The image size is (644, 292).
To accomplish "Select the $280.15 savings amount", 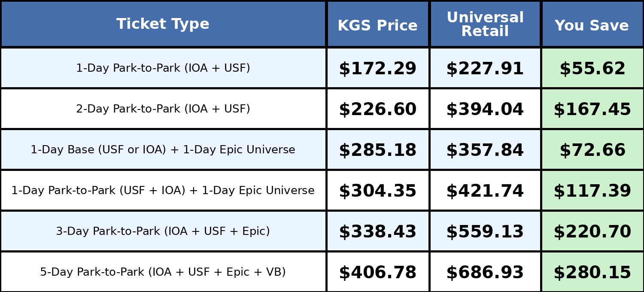I will pyautogui.click(x=592, y=273).
